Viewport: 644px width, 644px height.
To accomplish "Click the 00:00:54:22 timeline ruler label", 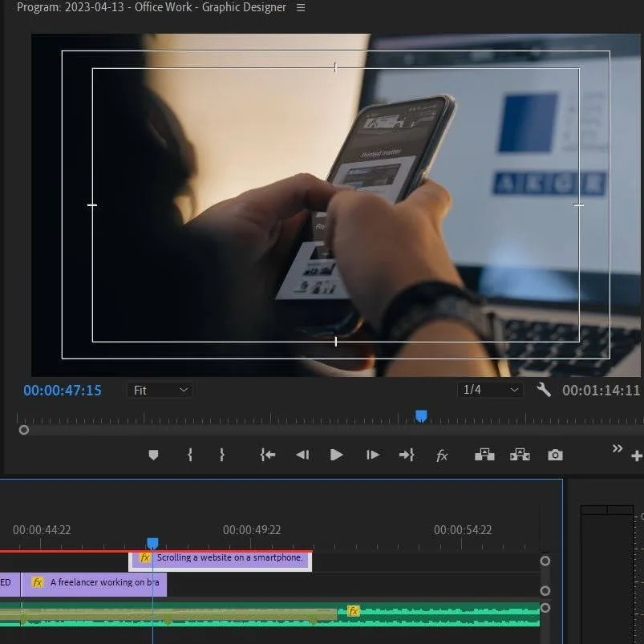I will coord(463,530).
